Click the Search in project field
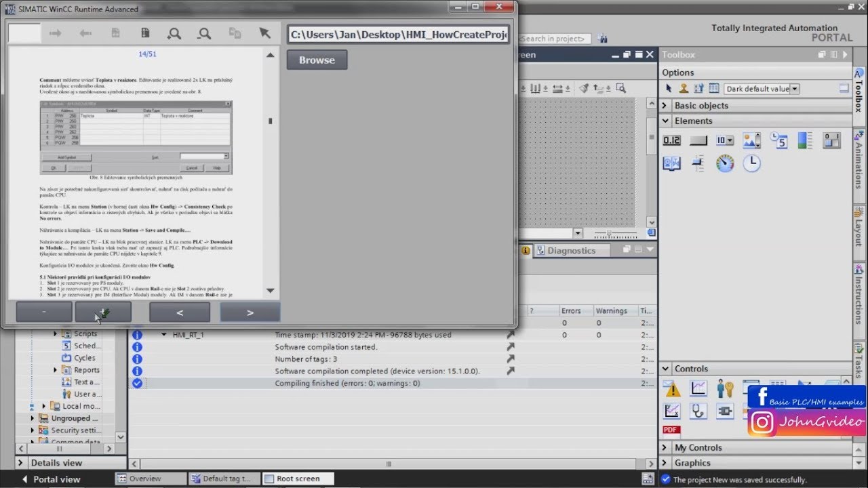The height and width of the screenshot is (488, 868). click(555, 39)
